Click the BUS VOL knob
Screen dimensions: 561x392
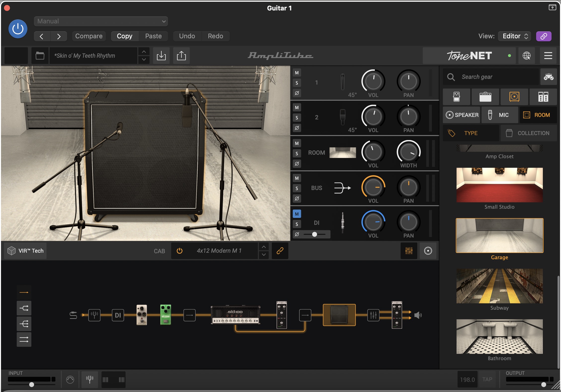373,187
